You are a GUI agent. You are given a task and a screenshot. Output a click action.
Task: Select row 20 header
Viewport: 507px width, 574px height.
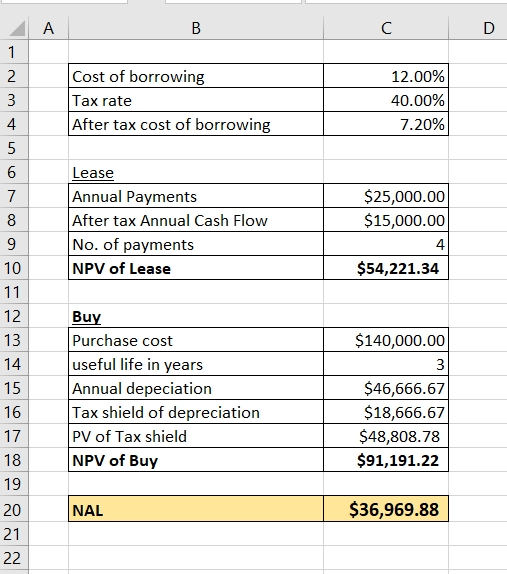(14, 509)
